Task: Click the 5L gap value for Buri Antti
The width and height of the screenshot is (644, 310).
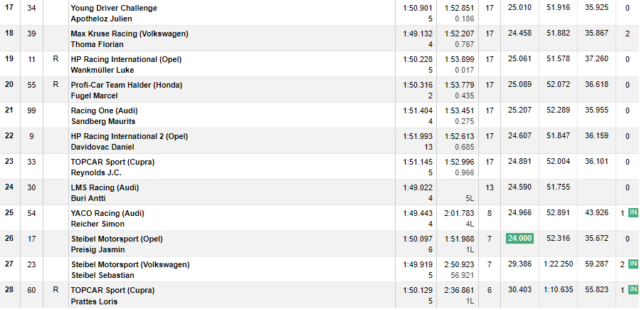Action: click(x=470, y=199)
